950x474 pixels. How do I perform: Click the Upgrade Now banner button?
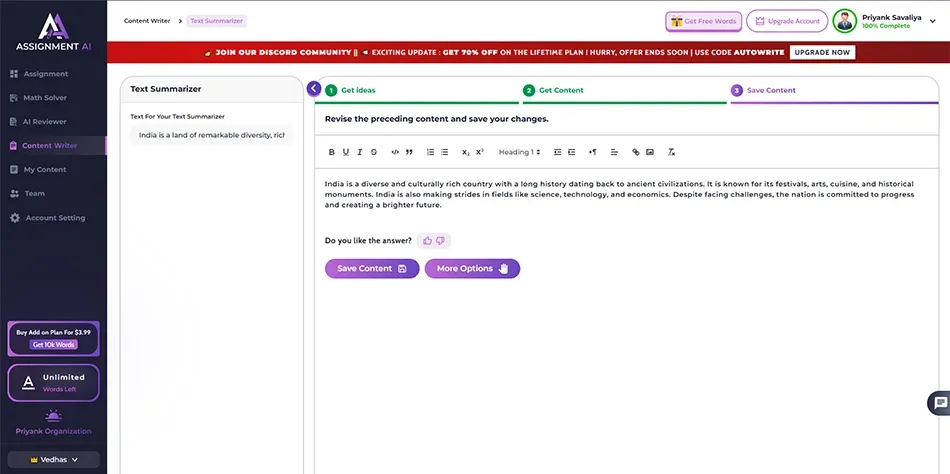pyautogui.click(x=822, y=52)
